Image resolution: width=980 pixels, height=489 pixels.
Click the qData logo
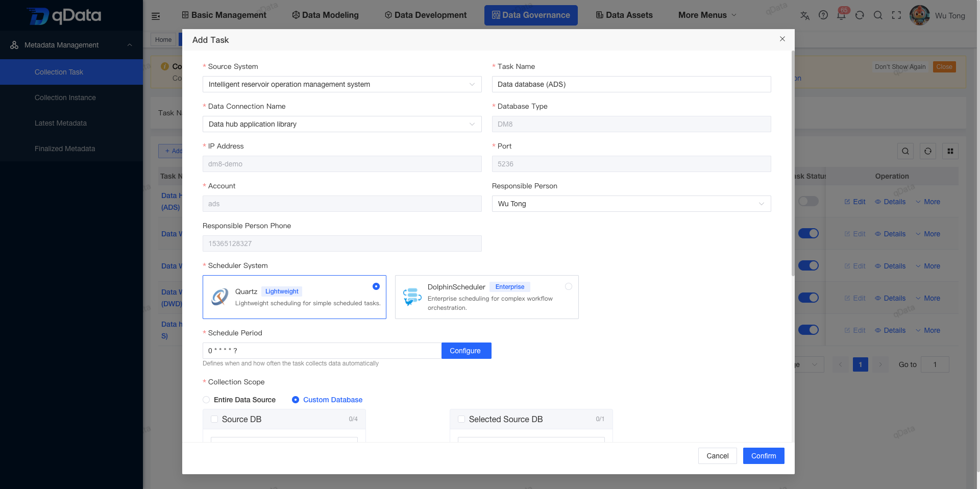pyautogui.click(x=64, y=15)
